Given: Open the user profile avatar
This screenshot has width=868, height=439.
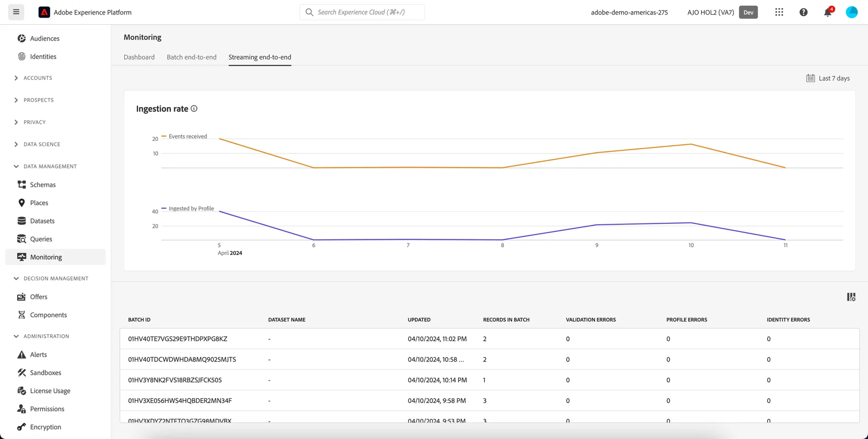Looking at the screenshot, I should (x=852, y=12).
